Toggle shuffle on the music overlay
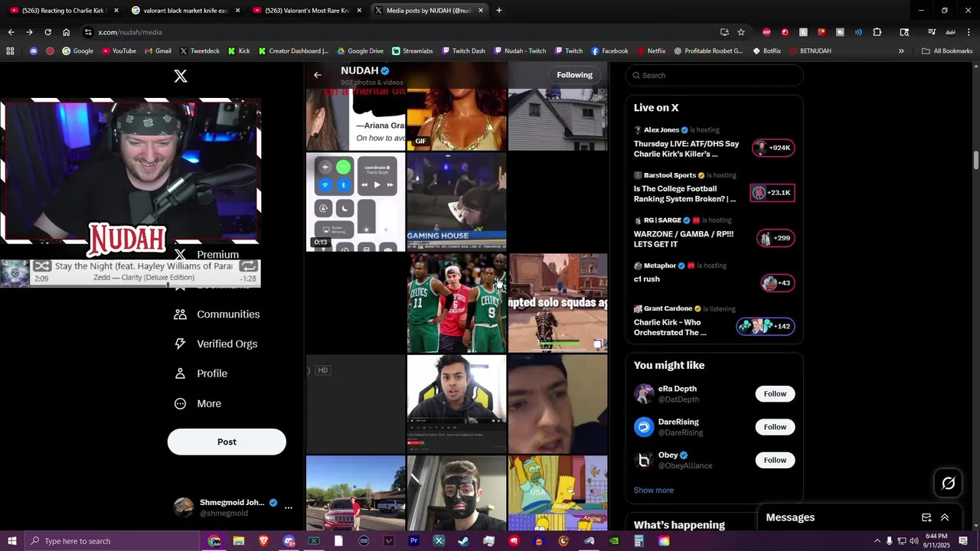This screenshot has width=980, height=551. (42, 266)
